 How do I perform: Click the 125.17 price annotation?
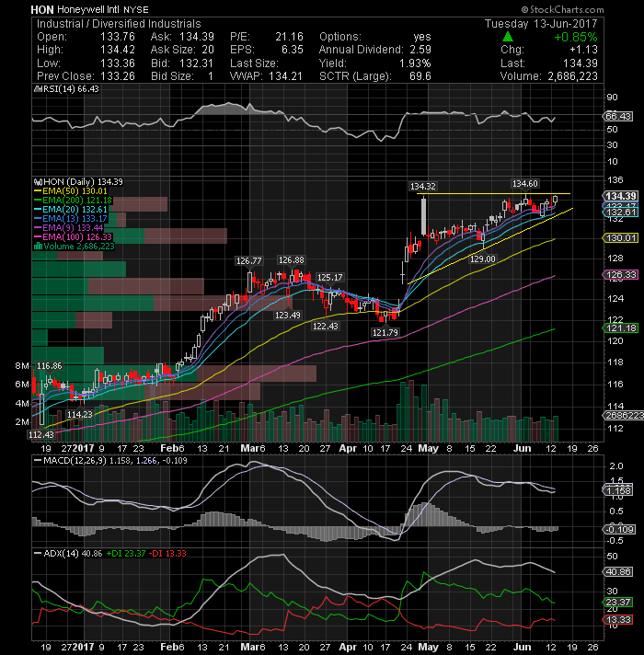(x=329, y=278)
